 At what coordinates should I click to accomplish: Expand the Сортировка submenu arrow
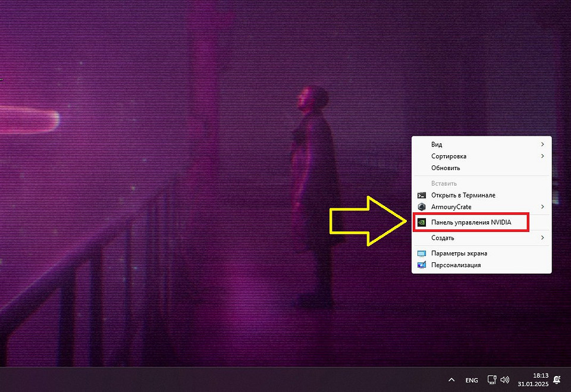542,156
